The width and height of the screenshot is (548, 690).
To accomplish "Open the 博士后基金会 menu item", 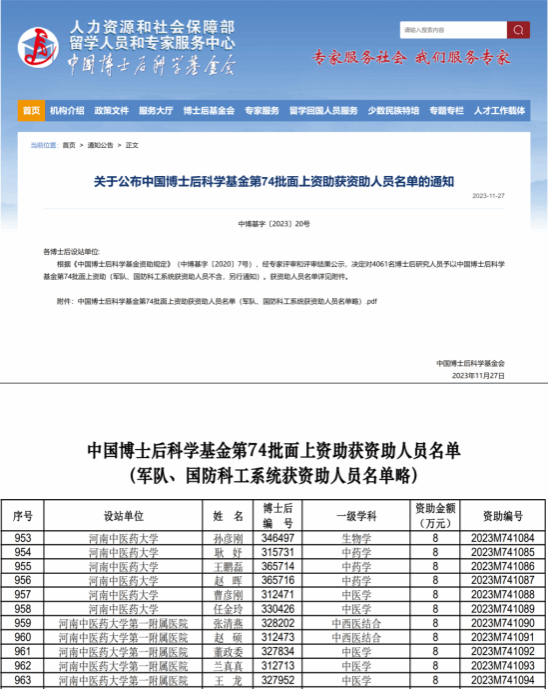I will click(x=209, y=110).
